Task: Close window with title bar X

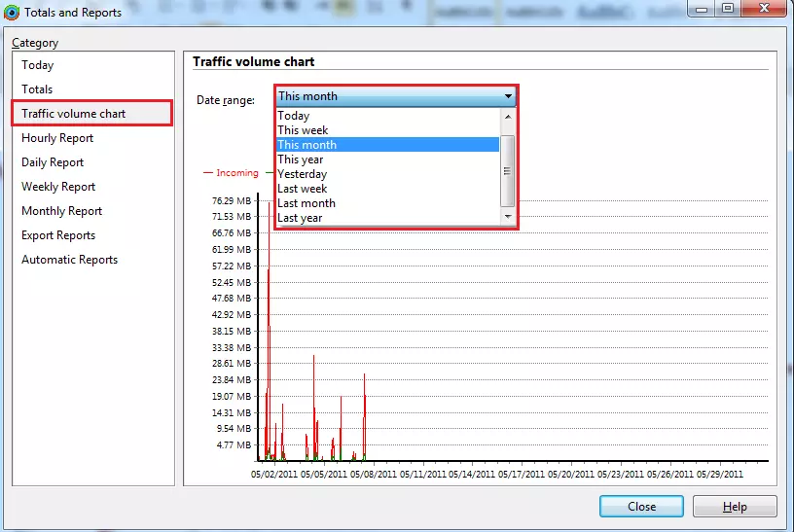Action: click(x=764, y=9)
